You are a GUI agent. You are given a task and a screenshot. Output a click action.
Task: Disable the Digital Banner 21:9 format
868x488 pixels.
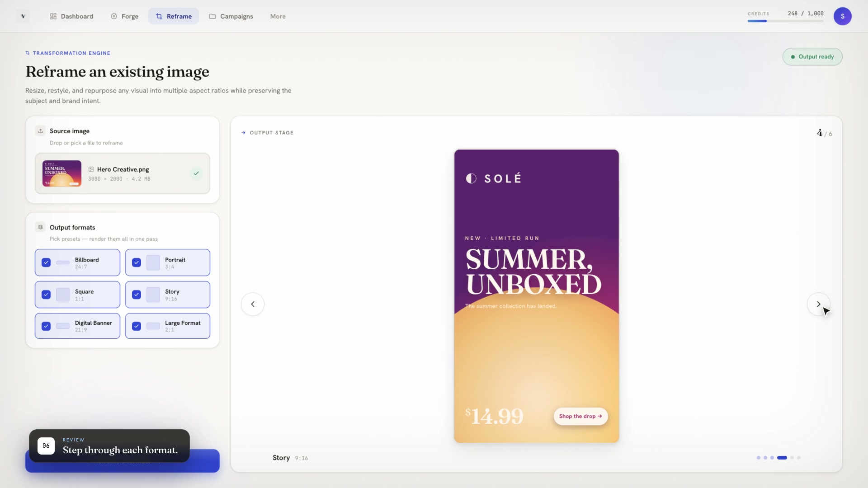tap(46, 326)
